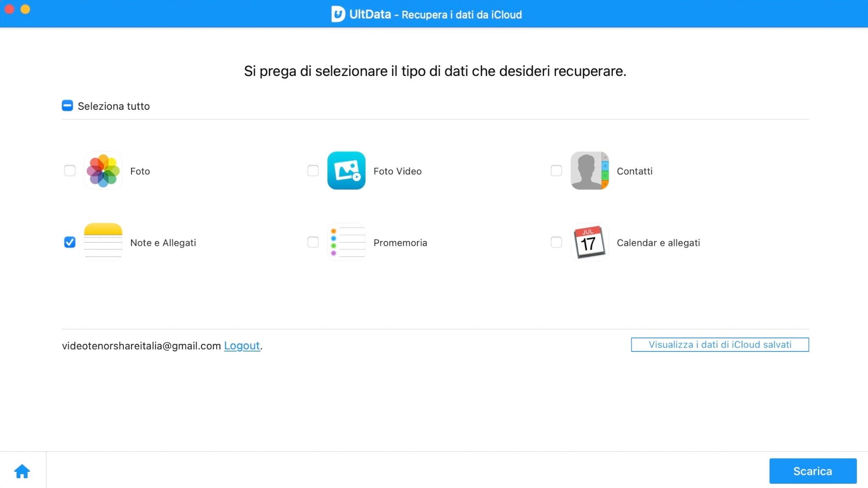Click the Calendar icon showing 17
Viewport: 868px width, 488px height.
tap(589, 242)
